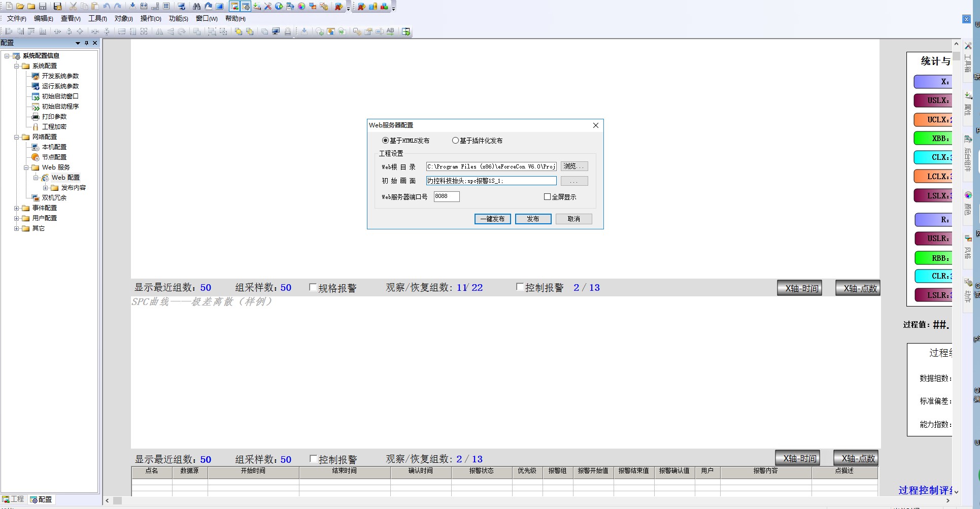Click the 一键发布 button
Viewport: 980px width, 509px height.
click(492, 219)
